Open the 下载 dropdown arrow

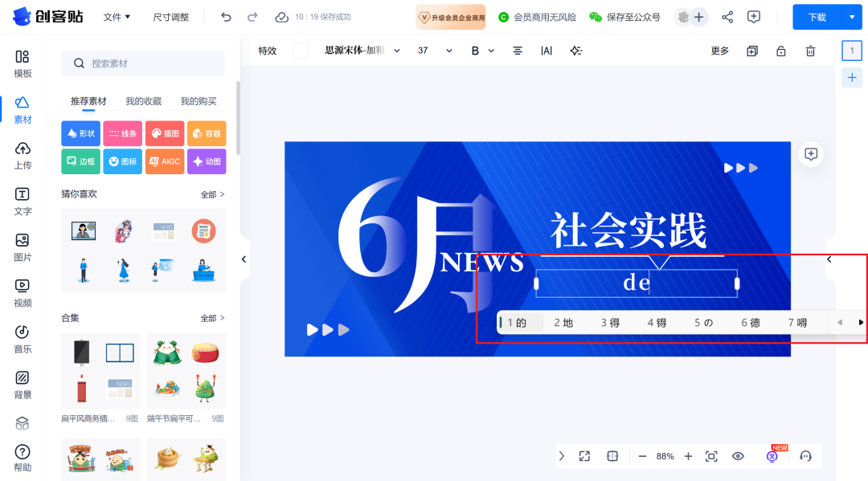pos(852,17)
